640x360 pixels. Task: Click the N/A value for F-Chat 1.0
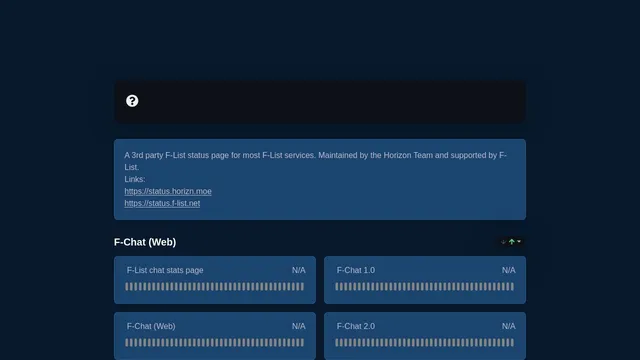tap(509, 270)
